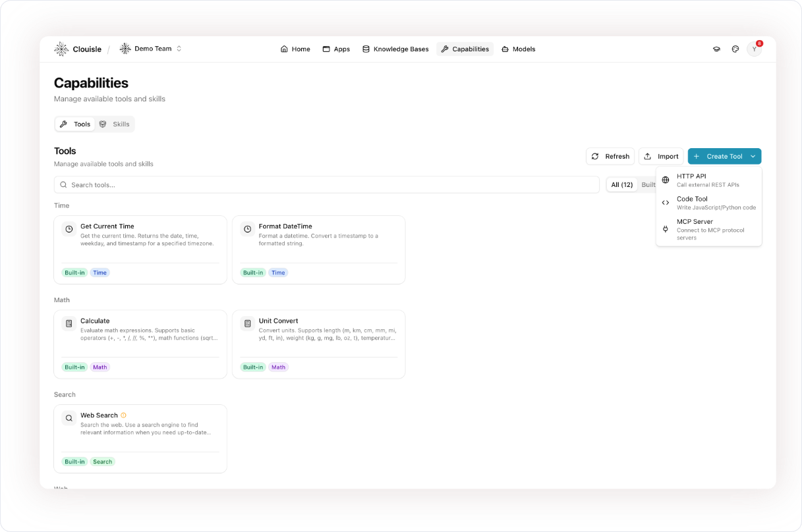Click the graduation cap tutorial icon
Image resolution: width=802 pixels, height=532 pixels.
coord(716,49)
